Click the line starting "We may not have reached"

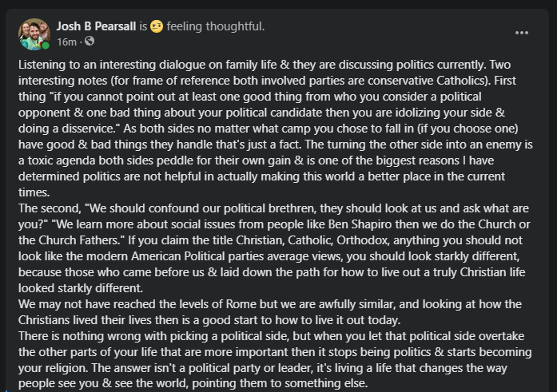tap(270, 304)
